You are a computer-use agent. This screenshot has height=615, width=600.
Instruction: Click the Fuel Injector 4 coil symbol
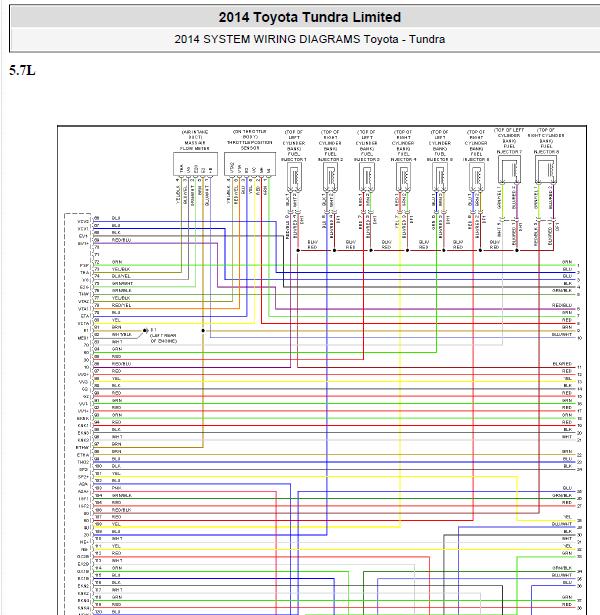coord(404,177)
